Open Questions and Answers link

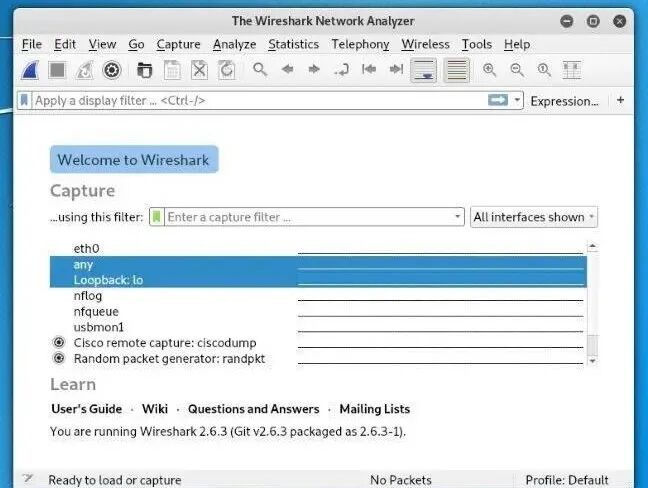(x=253, y=409)
